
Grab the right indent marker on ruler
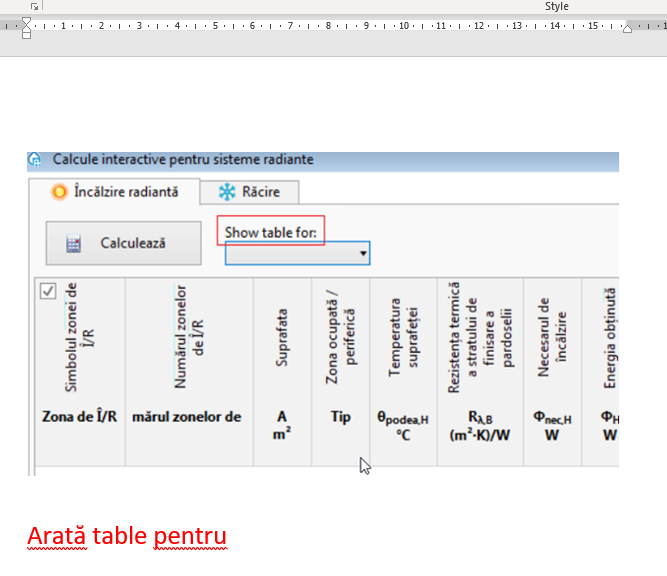coord(627,29)
